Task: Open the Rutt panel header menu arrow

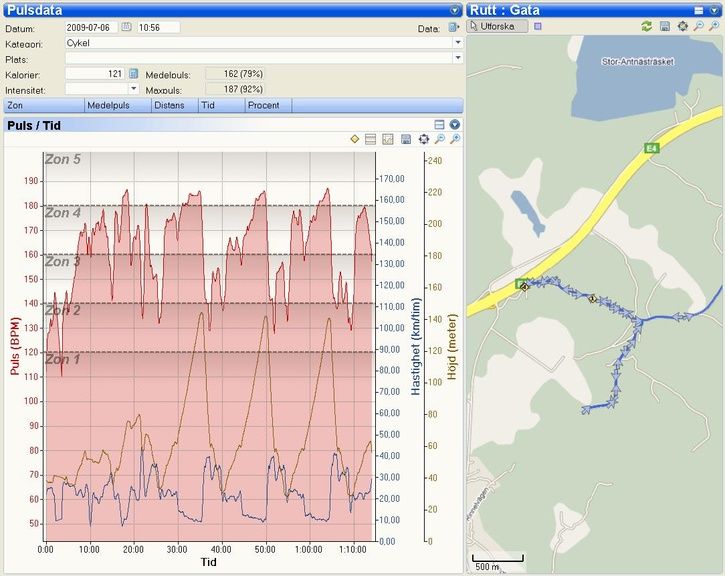Action: tap(715, 9)
